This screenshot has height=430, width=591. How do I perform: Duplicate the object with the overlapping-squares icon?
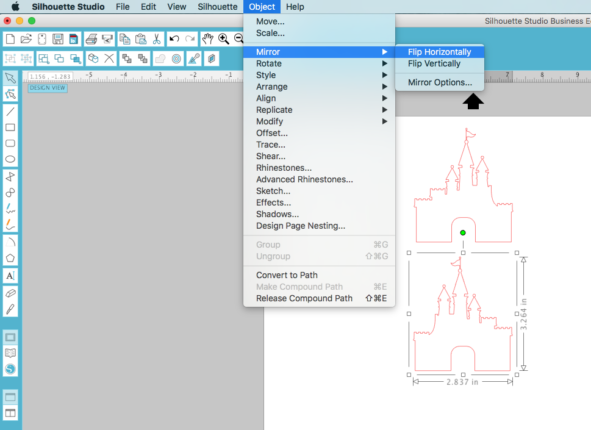click(93, 58)
